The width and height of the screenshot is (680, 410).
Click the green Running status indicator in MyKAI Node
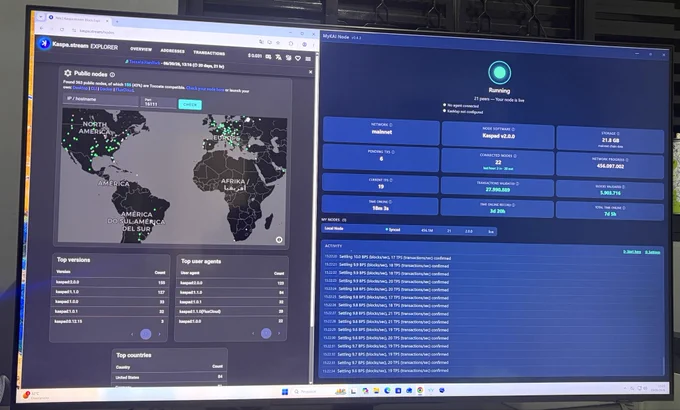tap(499, 72)
